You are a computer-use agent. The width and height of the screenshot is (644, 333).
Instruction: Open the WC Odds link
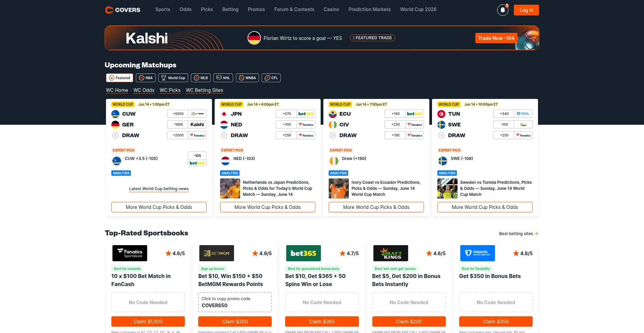point(144,90)
